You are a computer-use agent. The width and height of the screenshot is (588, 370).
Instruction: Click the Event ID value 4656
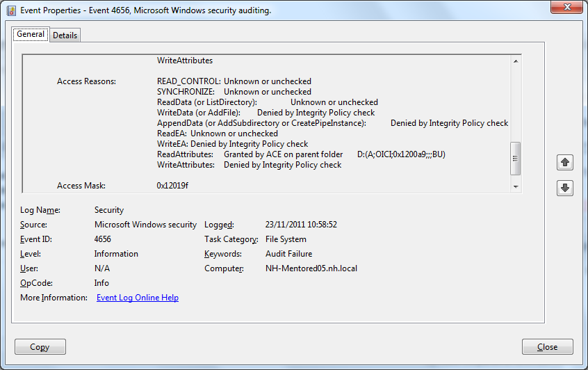(103, 239)
